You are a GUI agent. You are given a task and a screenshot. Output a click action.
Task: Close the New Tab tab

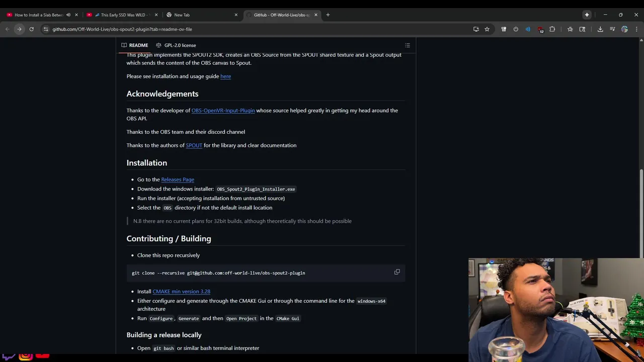pyautogui.click(x=236, y=15)
